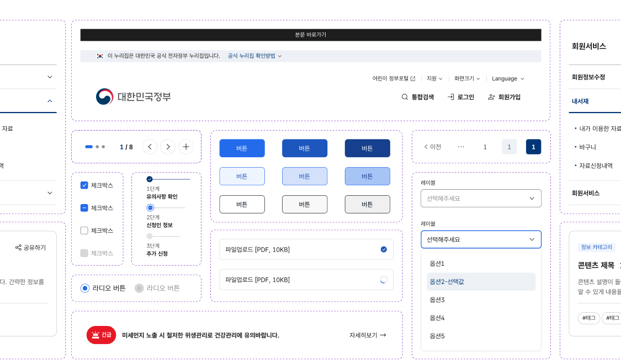Image resolution: width=621 pixels, height=364 pixels.
Task: Click the arrow icon after 자세히보기
Action: tap(383, 335)
